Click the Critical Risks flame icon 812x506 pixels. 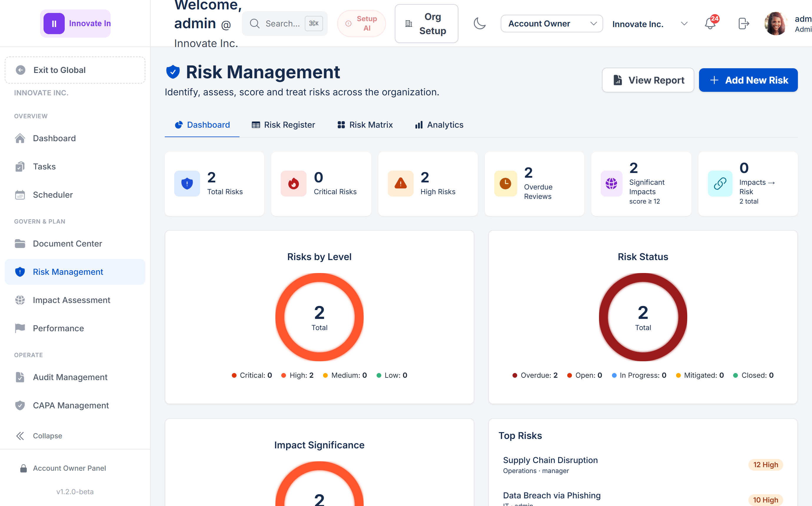[x=293, y=184]
